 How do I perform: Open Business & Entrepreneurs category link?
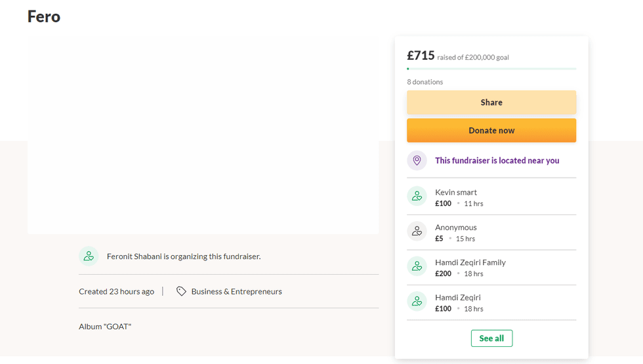pos(236,291)
